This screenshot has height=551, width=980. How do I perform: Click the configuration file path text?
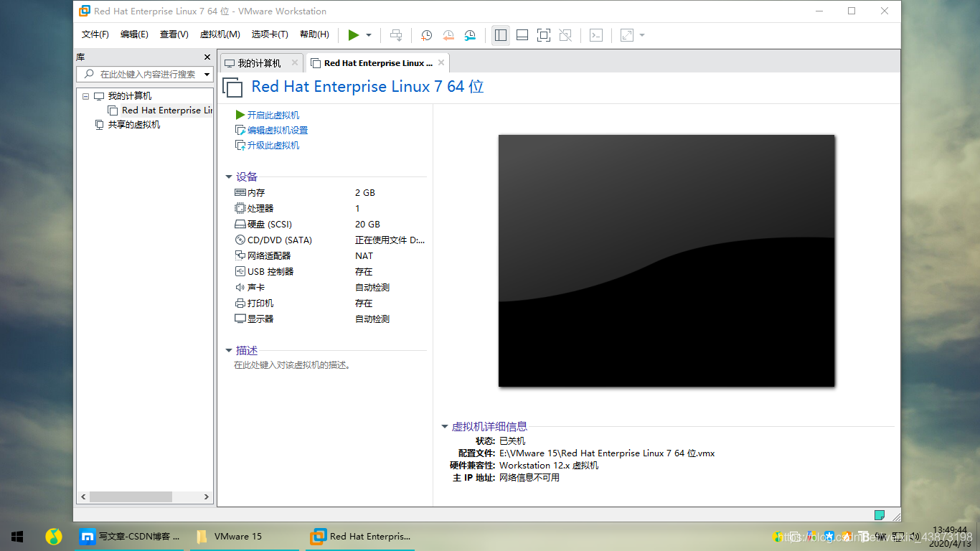(x=607, y=453)
